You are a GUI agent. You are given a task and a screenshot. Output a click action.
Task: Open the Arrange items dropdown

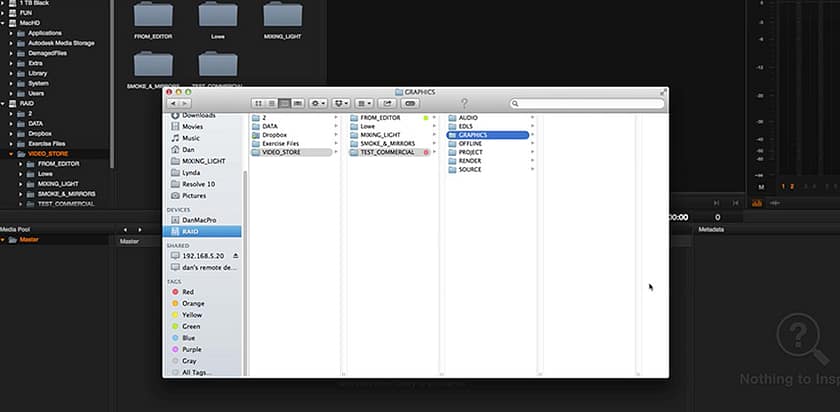364,103
